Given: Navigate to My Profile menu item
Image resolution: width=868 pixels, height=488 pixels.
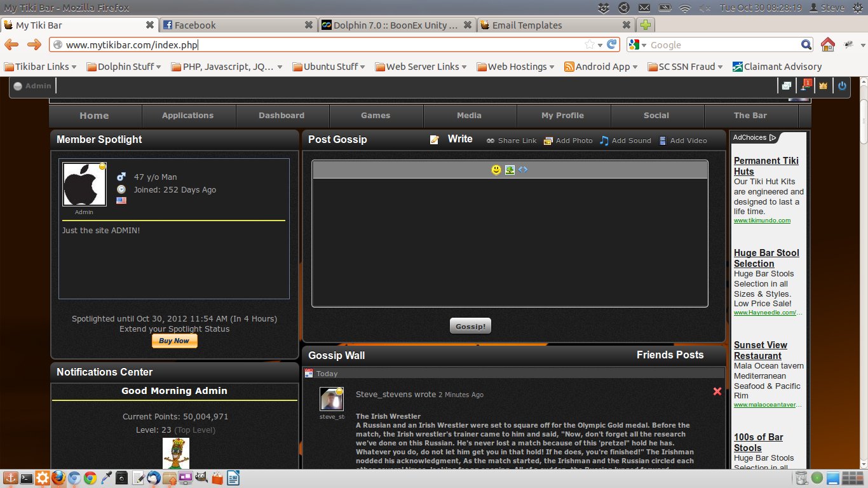Looking at the screenshot, I should [563, 116].
